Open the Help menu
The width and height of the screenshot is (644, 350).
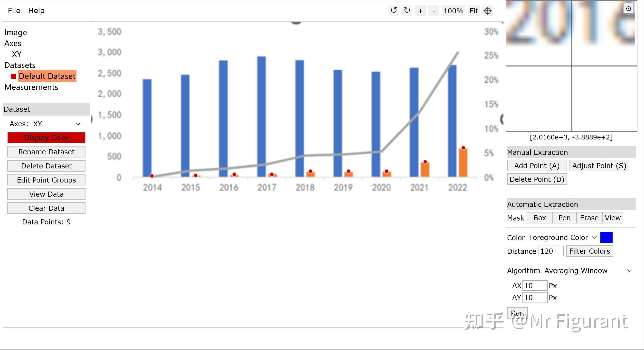tap(36, 10)
